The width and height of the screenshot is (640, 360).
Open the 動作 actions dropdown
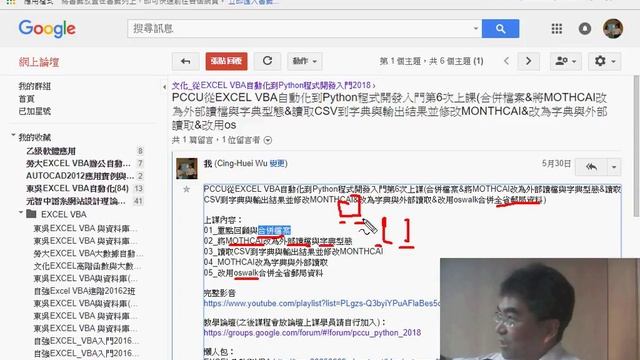tap(304, 61)
